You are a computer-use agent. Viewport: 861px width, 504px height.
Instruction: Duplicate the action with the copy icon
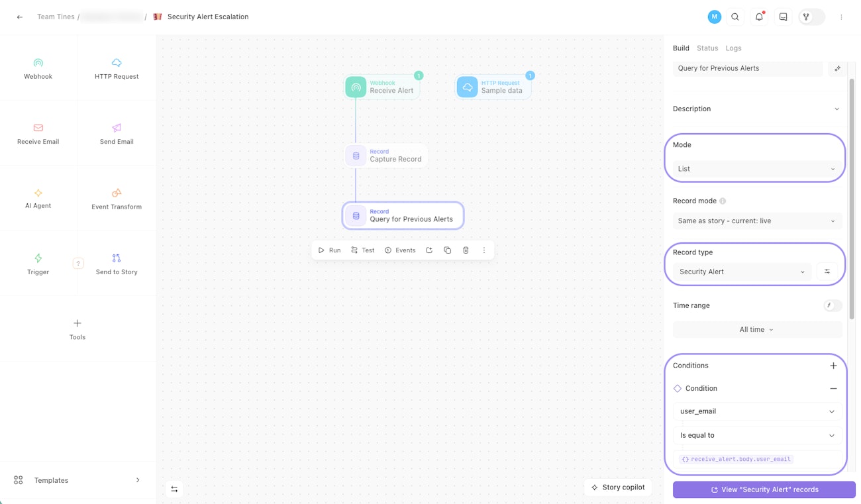[448, 250]
